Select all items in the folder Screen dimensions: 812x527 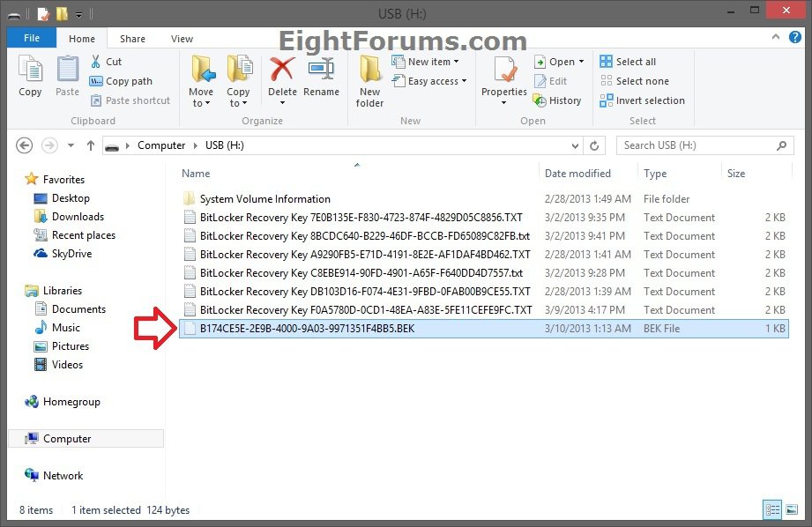633,61
